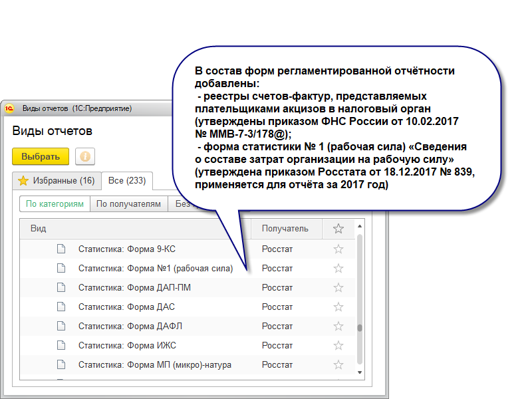
Task: Click the 1C logo icon in title bar
Action: coord(9,108)
